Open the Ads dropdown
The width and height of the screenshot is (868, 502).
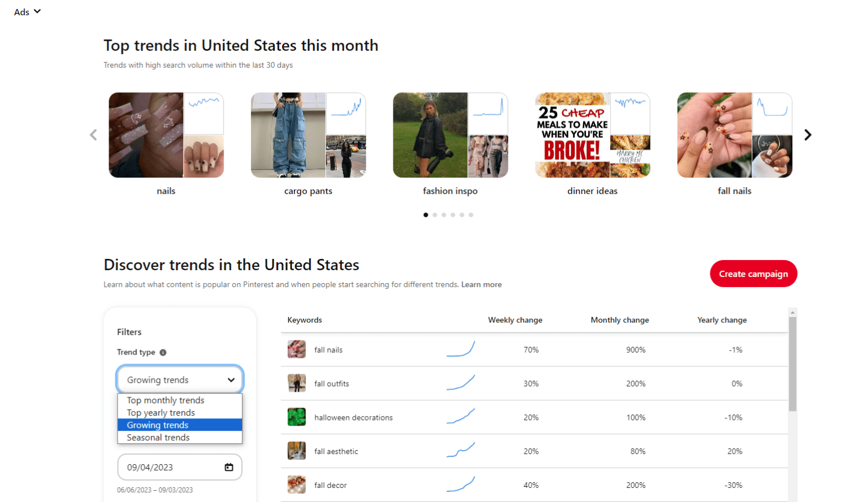[26, 11]
